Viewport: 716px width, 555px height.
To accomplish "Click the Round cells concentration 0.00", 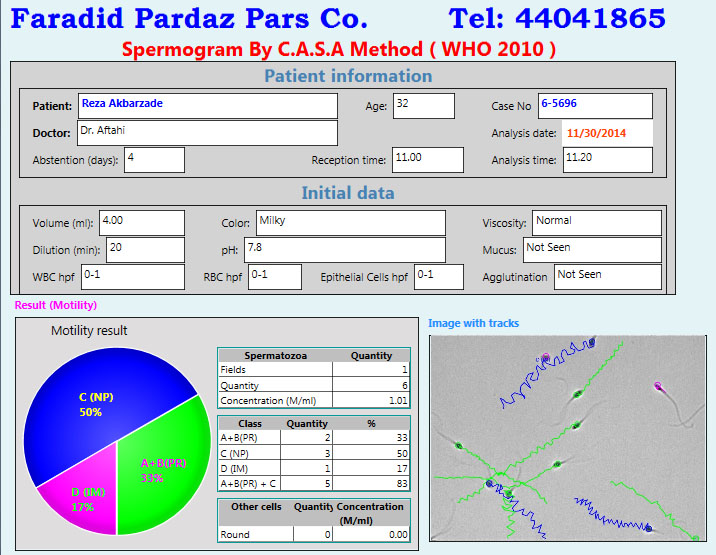I will [x=371, y=534].
